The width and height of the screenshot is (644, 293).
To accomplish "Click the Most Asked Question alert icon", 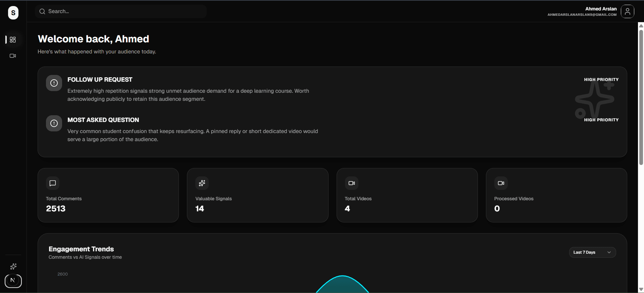I will pos(54,123).
